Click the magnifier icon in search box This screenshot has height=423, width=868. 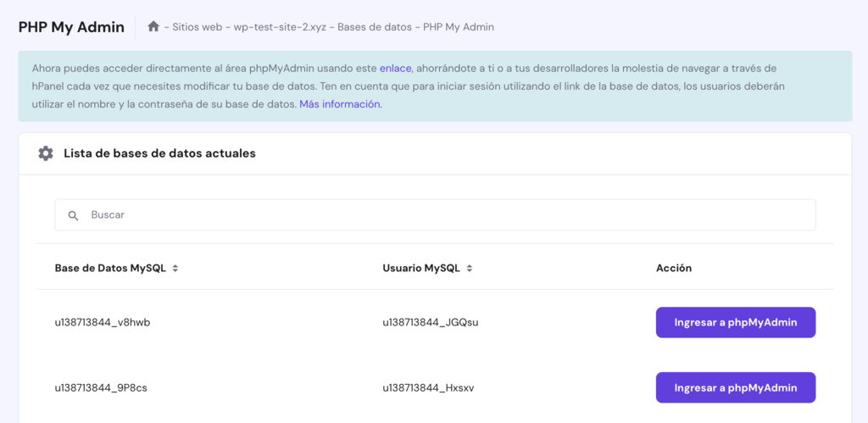[x=73, y=215]
